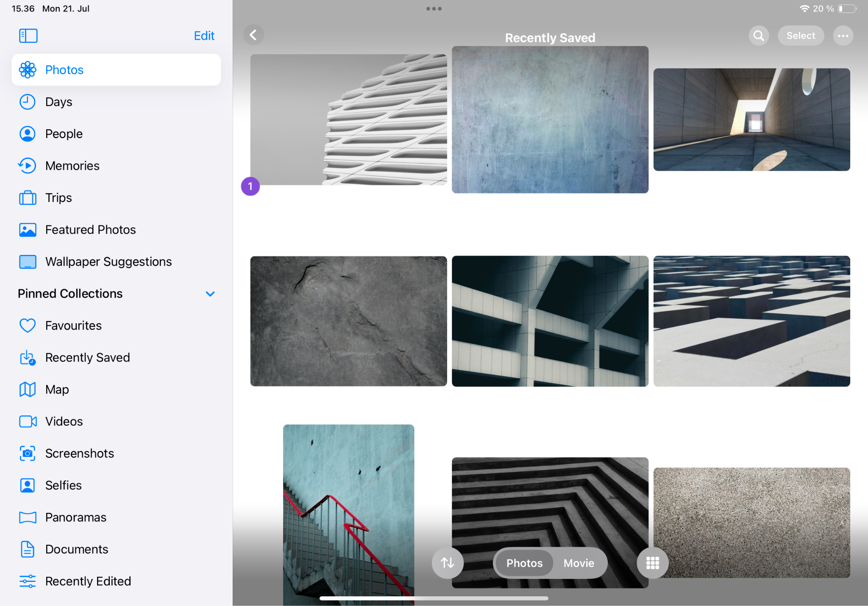Open the Favourites heart icon

pyautogui.click(x=28, y=326)
